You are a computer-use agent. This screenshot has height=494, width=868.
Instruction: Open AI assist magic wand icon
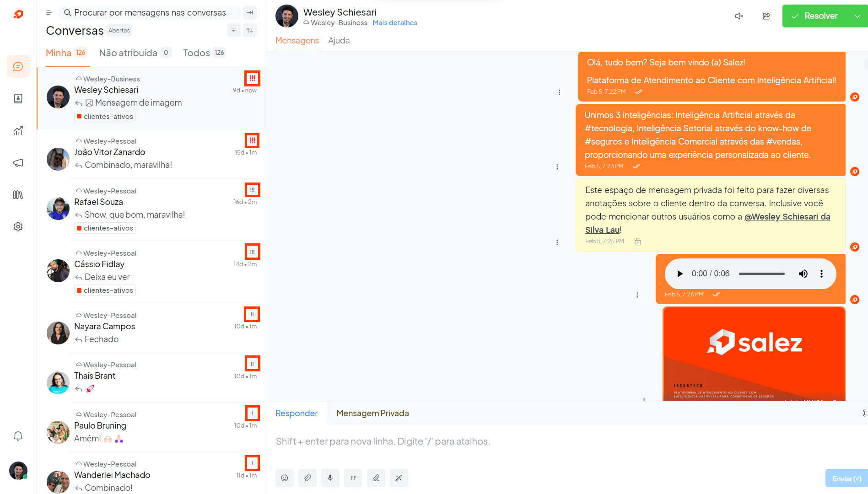(399, 478)
